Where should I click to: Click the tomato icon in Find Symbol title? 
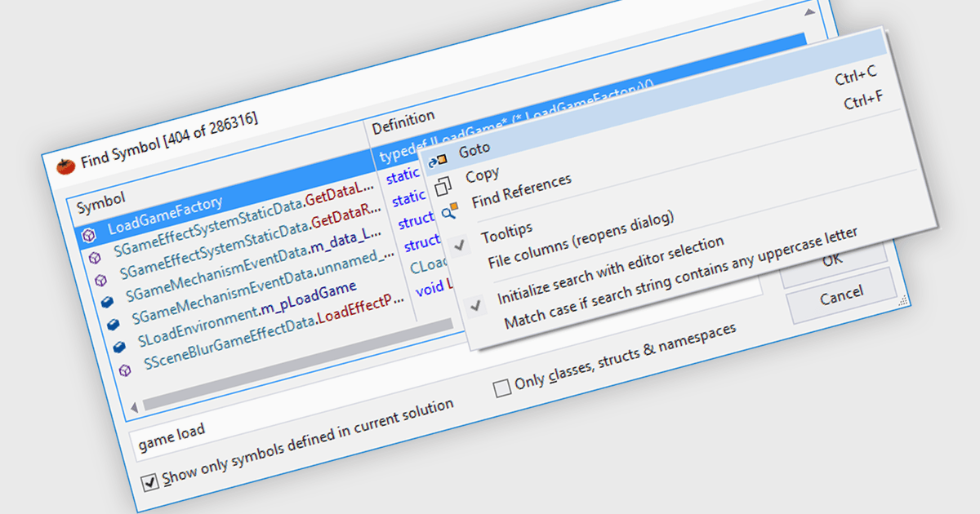[65, 166]
